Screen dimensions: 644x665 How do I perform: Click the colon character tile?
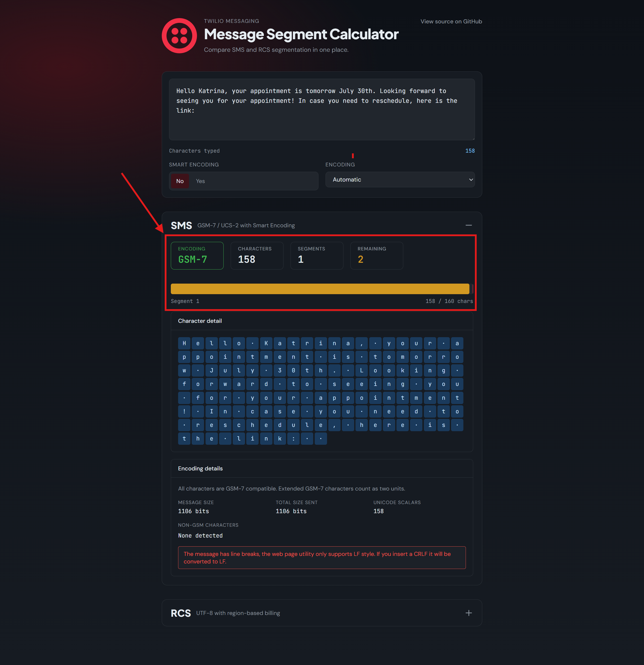tap(293, 439)
